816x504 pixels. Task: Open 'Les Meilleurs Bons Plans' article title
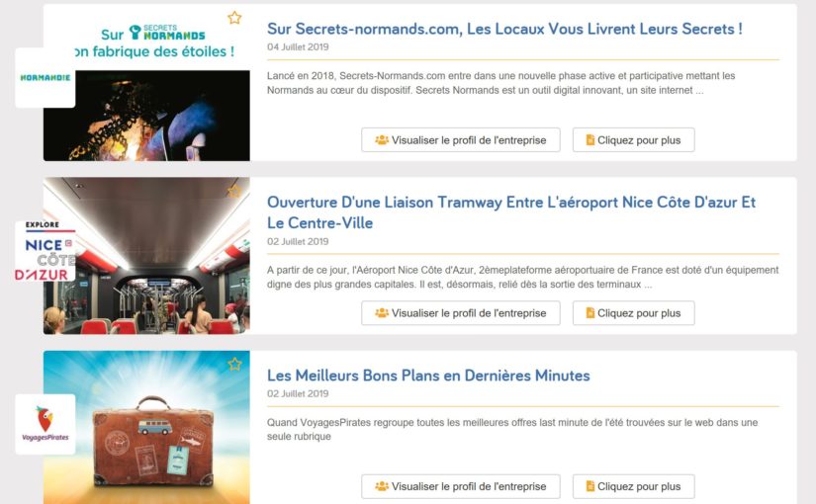[x=428, y=376]
